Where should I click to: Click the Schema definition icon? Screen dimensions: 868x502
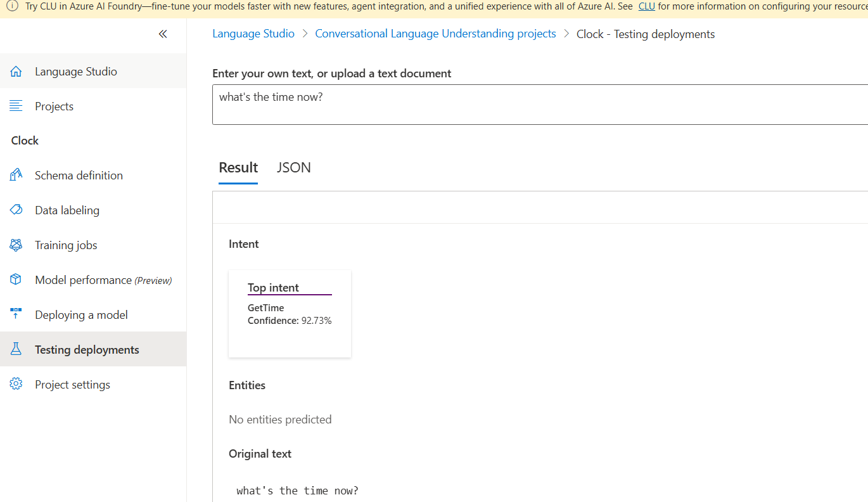[16, 175]
